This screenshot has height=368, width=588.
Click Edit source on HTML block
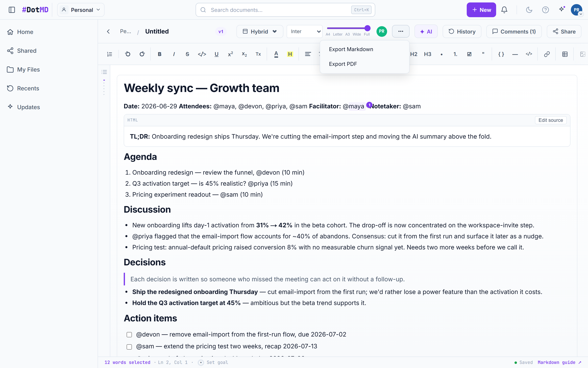(x=551, y=120)
